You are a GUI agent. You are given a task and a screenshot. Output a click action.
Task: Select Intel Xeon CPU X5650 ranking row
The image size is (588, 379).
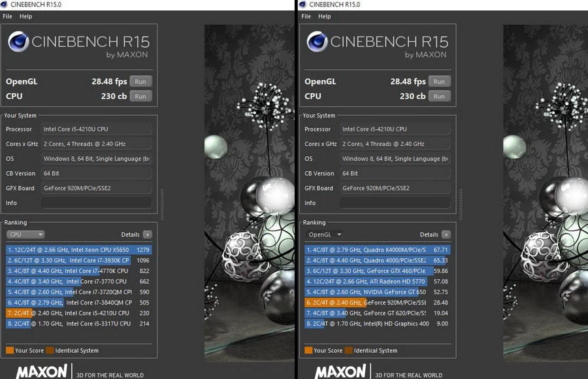click(x=79, y=250)
